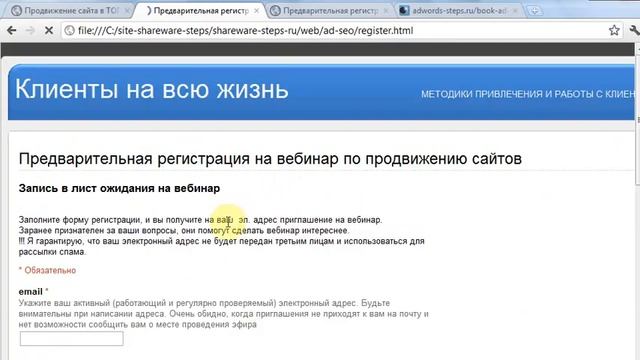Screen dimensions: 640x360
Task: Click the Запись в лист ожидания subheading
Action: tap(119, 188)
